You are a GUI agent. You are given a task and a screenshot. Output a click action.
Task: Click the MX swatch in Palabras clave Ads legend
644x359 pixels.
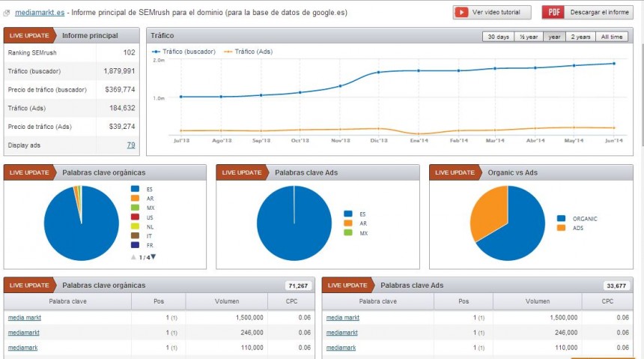(348, 233)
